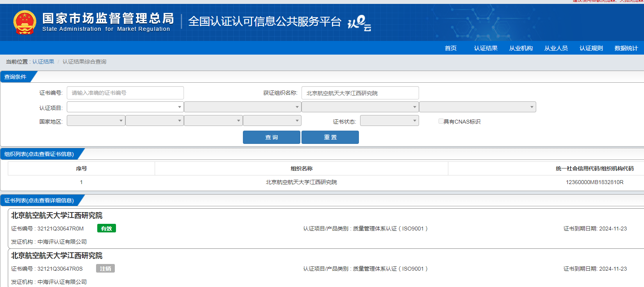
Task: Follow the 认证结果 breadcrumb link
Action: 43,62
